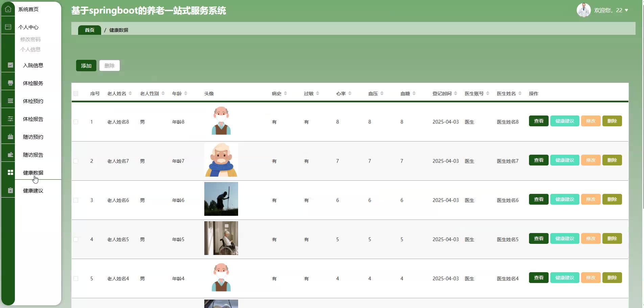Sort by the 老人姓名 column arrows

[x=130, y=94]
